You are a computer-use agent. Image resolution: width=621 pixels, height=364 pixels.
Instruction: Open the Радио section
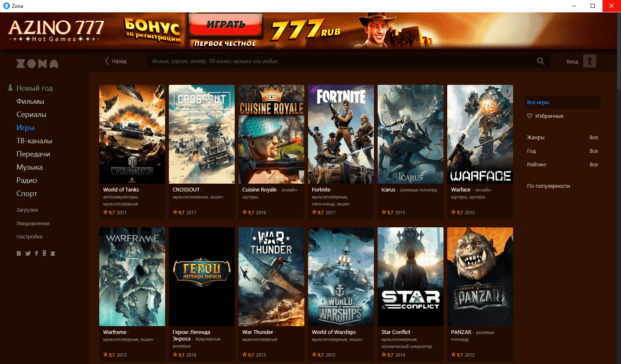click(x=27, y=180)
